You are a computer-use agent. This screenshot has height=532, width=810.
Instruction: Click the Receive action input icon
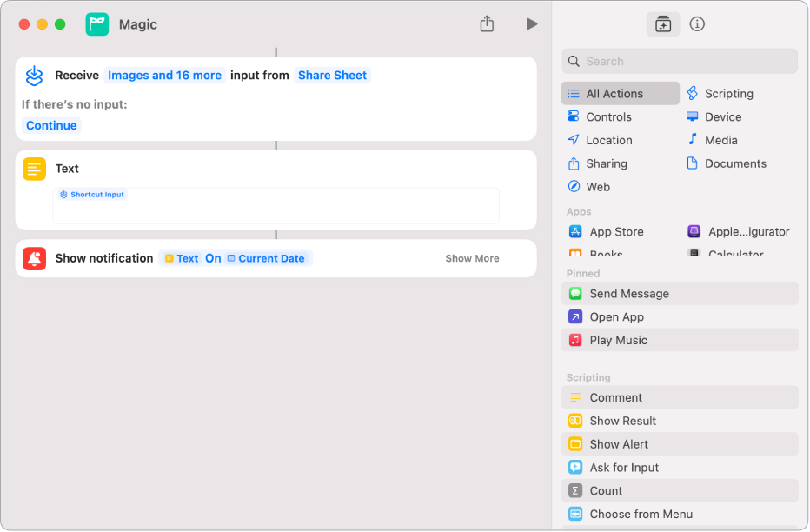click(x=34, y=76)
